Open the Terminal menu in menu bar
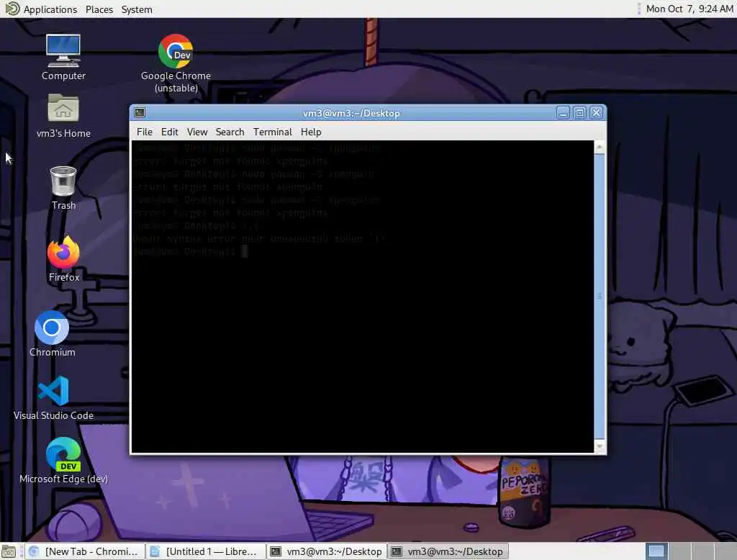 [273, 132]
